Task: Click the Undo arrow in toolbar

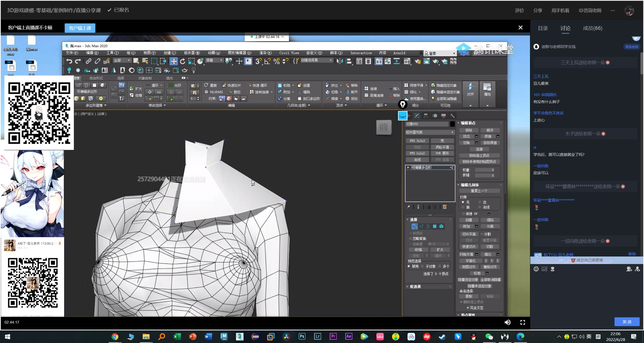Action: click(x=69, y=61)
